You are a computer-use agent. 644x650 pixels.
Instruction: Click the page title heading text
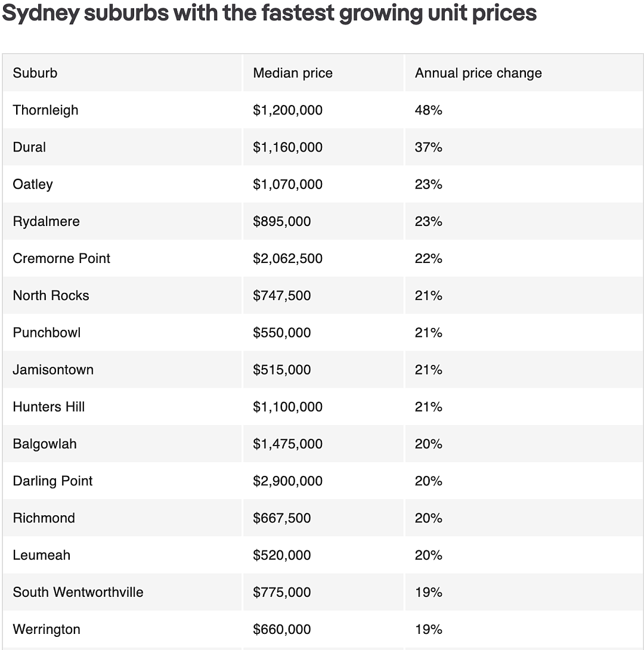tap(270, 13)
